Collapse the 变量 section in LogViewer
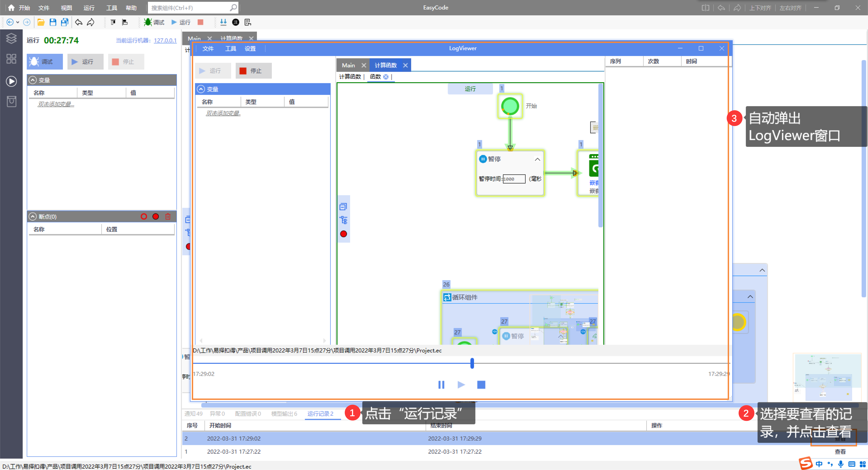The image size is (868, 470). [x=201, y=89]
